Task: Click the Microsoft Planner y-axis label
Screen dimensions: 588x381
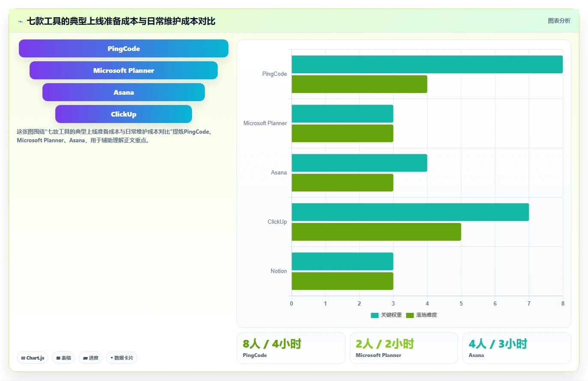Action: 265,123
